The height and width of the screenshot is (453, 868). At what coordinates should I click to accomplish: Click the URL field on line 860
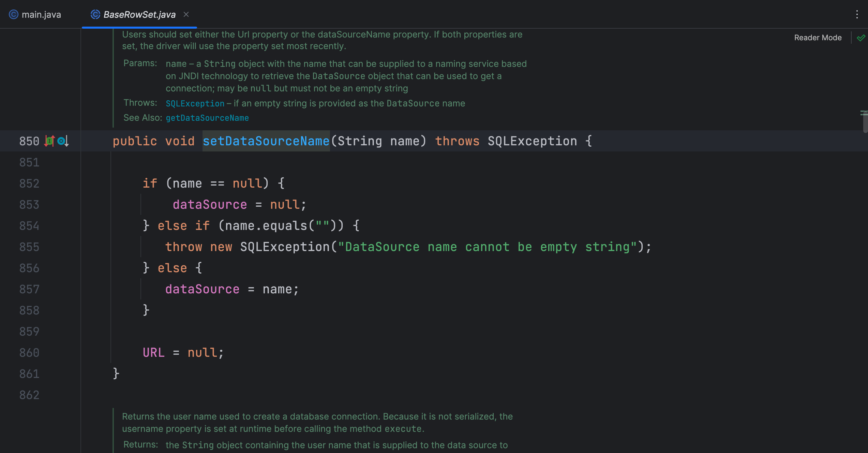[153, 352]
